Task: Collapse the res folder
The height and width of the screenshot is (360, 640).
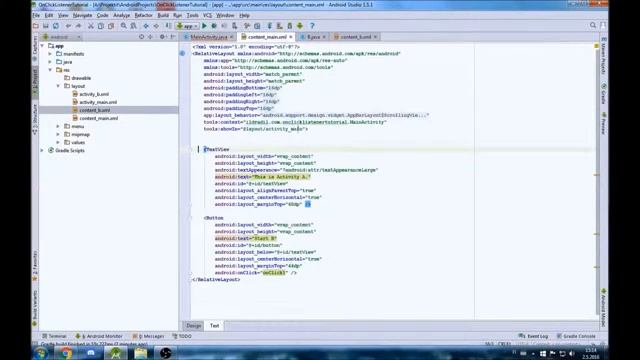Action: point(50,70)
